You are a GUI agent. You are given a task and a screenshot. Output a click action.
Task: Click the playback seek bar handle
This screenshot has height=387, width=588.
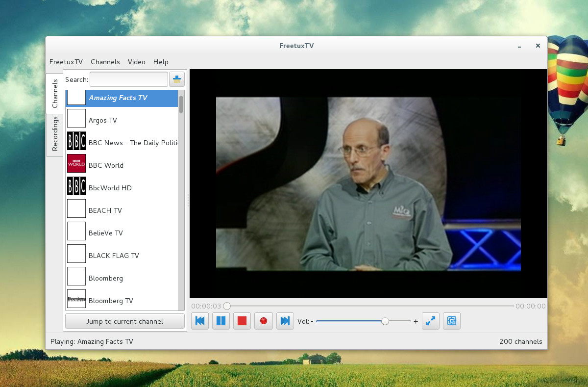tap(227, 306)
